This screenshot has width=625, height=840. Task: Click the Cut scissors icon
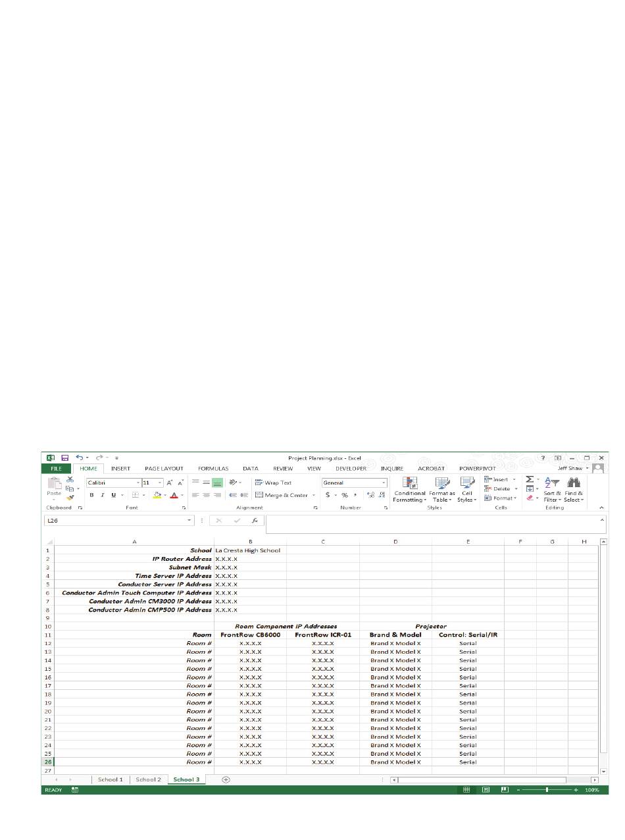(x=70, y=479)
